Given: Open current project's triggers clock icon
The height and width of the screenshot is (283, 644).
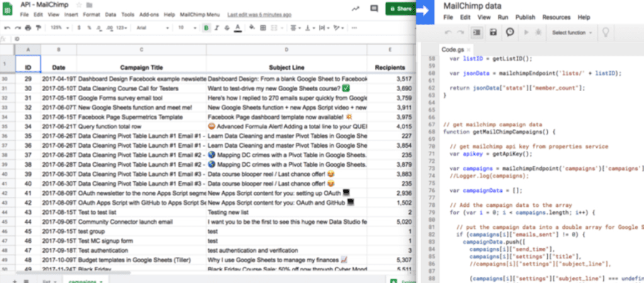Looking at the screenshot, I should coord(509,32).
